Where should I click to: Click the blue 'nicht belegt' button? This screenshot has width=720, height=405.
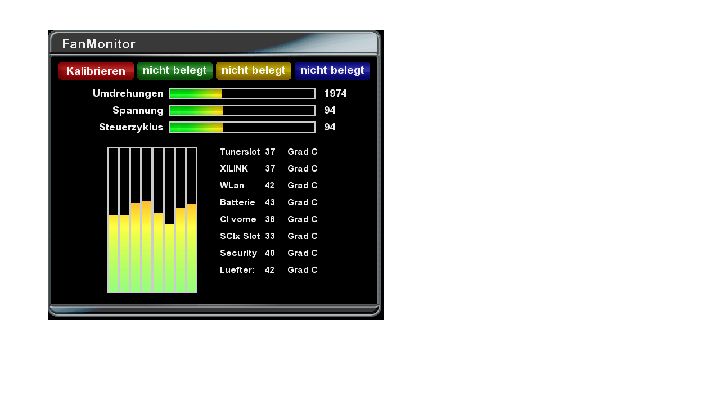pos(332,71)
